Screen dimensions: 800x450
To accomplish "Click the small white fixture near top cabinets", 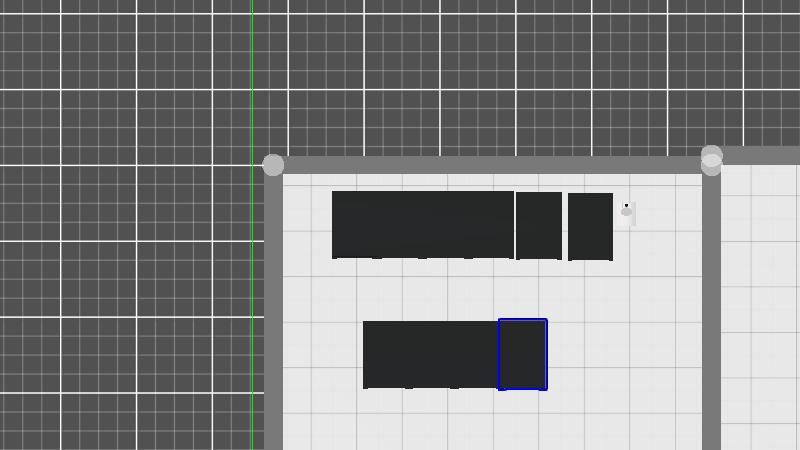I will pos(627,212).
